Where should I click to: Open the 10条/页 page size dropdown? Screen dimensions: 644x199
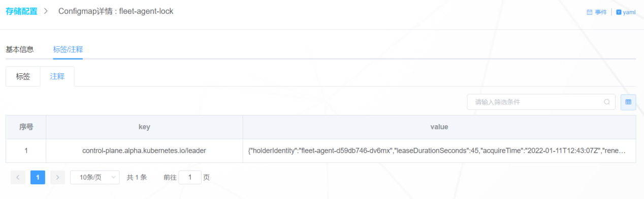coord(95,177)
